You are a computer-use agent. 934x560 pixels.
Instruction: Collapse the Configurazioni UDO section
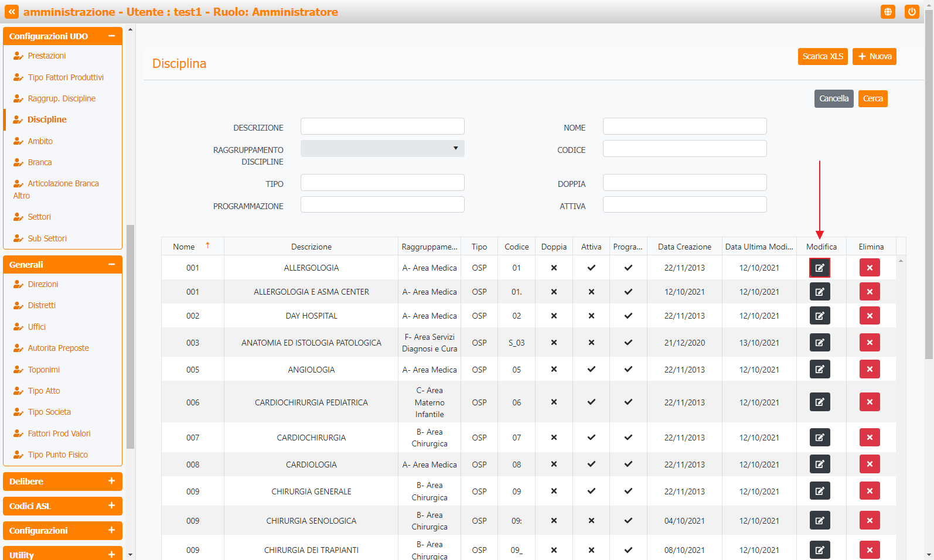pyautogui.click(x=111, y=36)
